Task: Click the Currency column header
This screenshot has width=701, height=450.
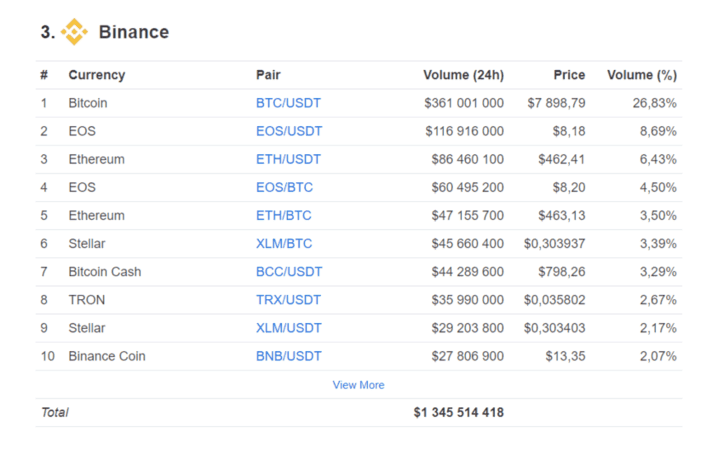Action: 97,75
